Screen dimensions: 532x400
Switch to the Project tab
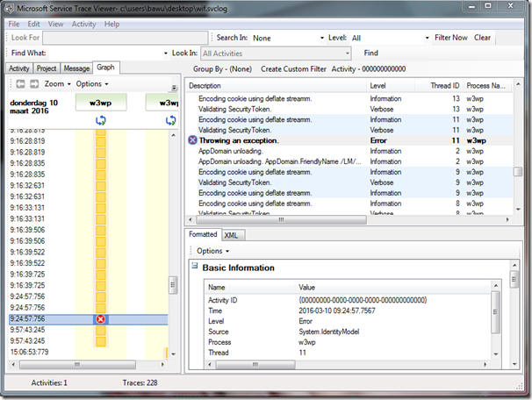coord(47,68)
